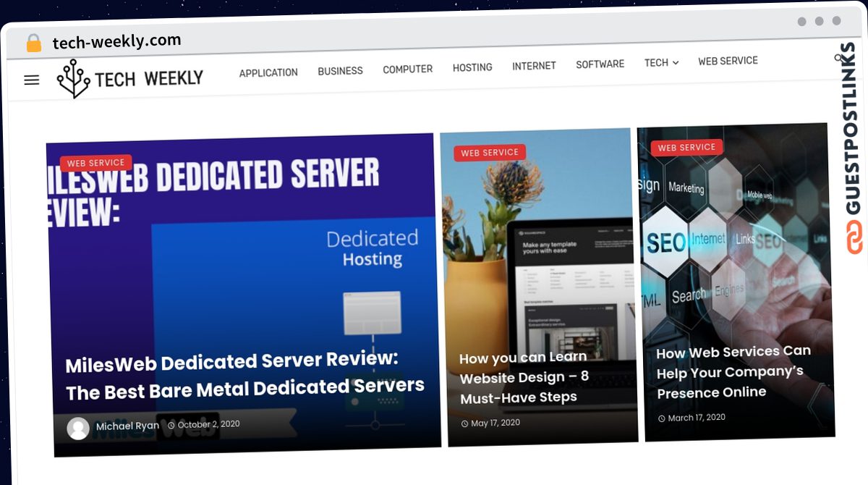Open the Computer menu item
The height and width of the screenshot is (485, 868).
click(408, 69)
